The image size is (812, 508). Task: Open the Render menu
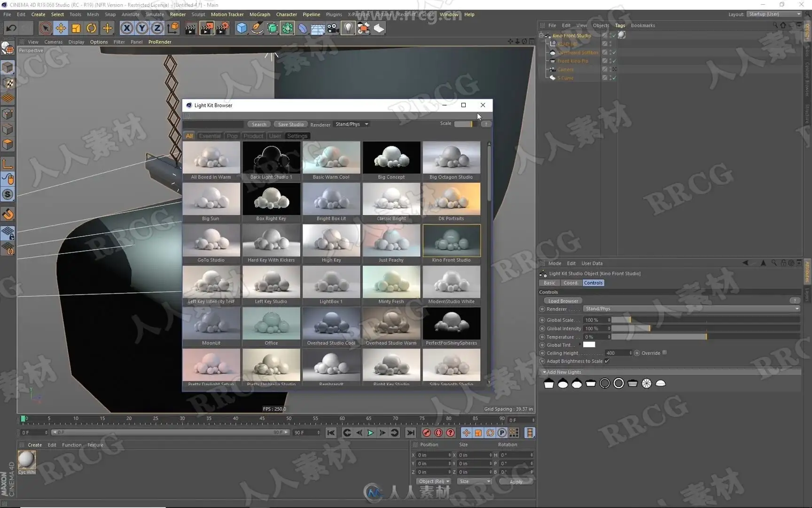pyautogui.click(x=178, y=15)
